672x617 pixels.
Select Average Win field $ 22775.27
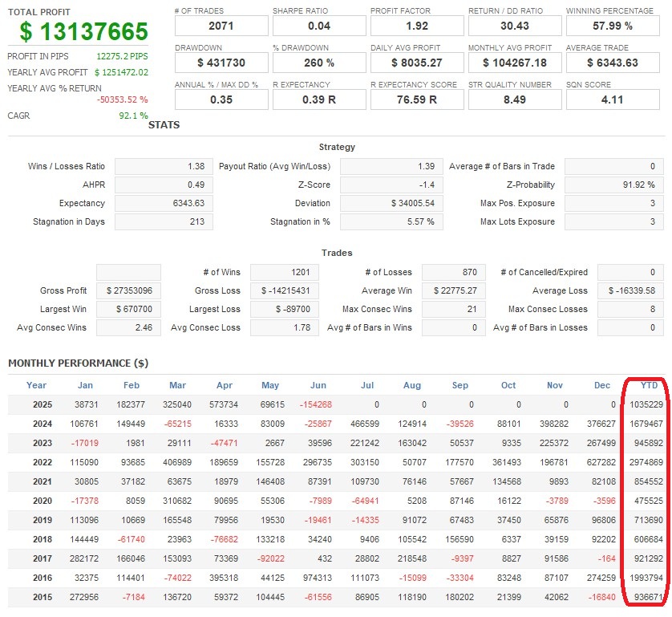(x=454, y=290)
